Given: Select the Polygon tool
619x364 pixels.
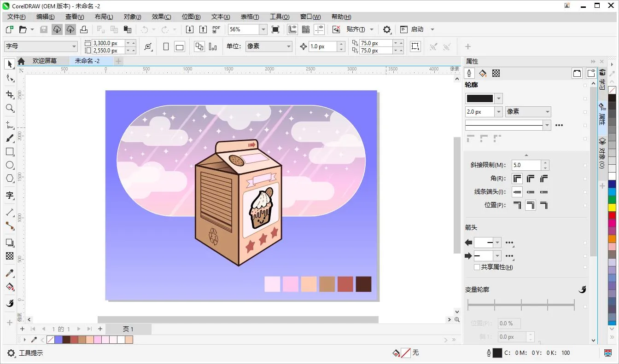Looking at the screenshot, I should [x=10, y=179].
